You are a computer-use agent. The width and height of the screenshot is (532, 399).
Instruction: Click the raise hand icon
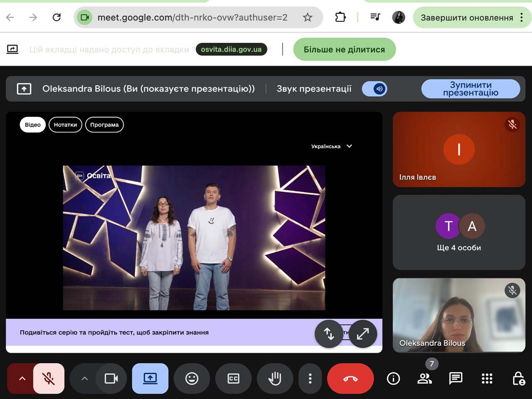click(x=275, y=379)
